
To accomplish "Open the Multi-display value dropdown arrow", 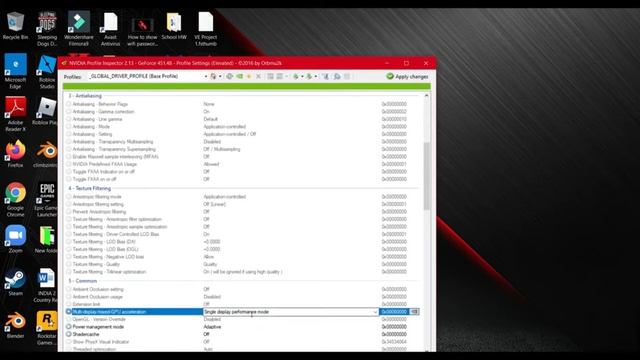I will [x=375, y=312].
